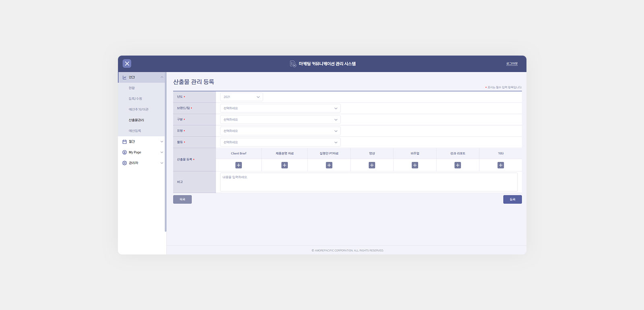The image size is (644, 310).
Task: Click the 로그아웃 link
Action: pos(512,64)
